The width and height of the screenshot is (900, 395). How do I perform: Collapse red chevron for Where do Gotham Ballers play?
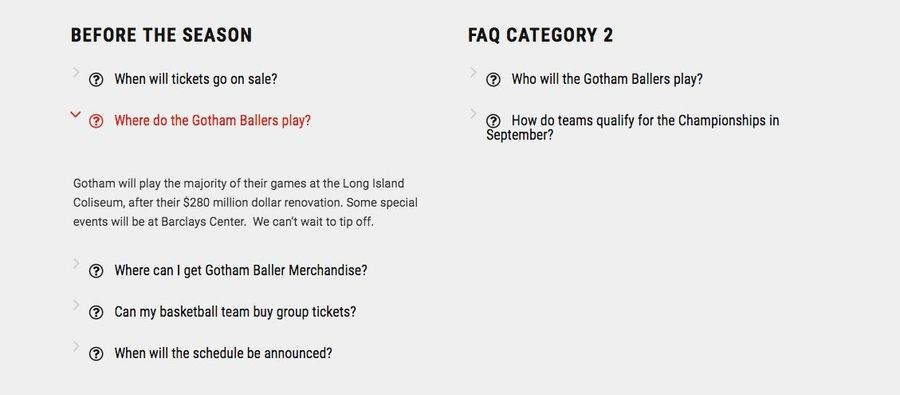point(75,114)
